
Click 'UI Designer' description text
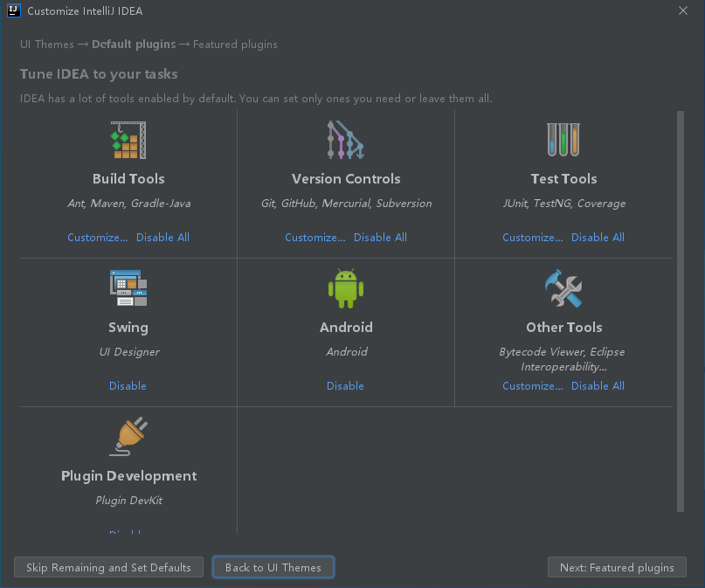[x=129, y=351]
